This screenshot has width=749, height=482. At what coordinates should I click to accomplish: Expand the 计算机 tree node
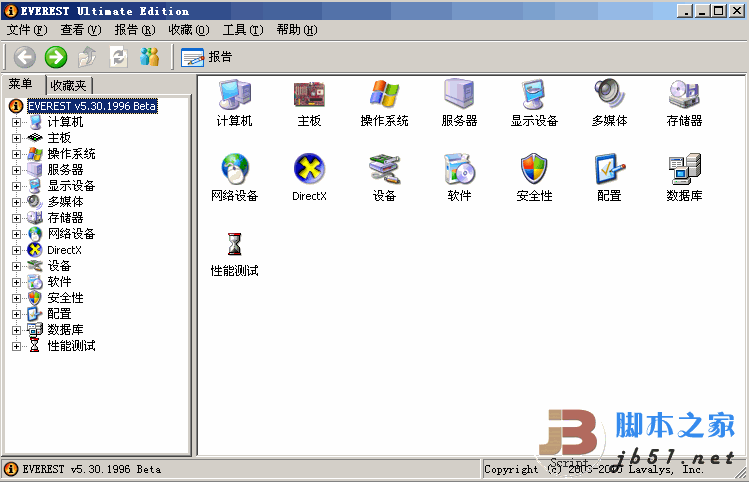16,122
